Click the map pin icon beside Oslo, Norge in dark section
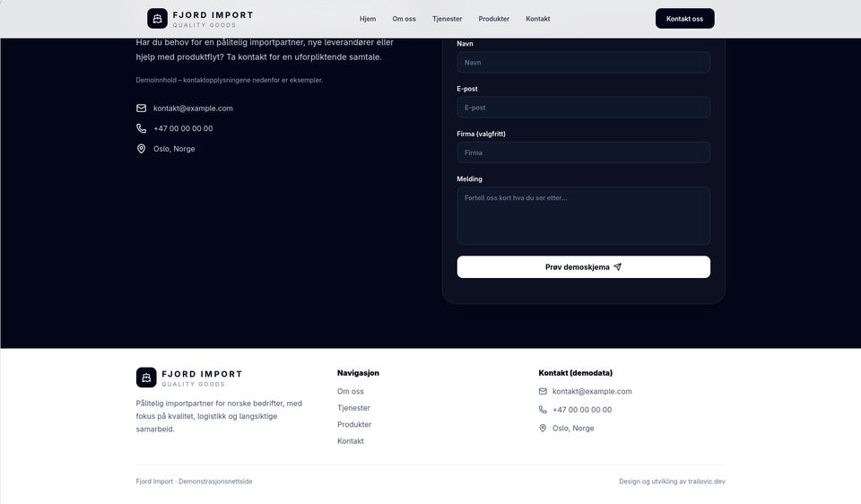This screenshot has width=861, height=504. point(141,149)
